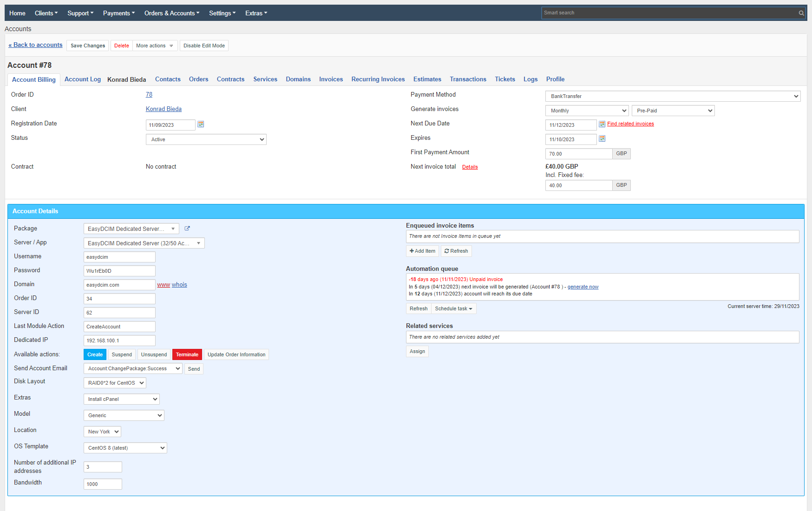Screen dimensions: 812x511
Task: Open the Tickets tab
Action: pyautogui.click(x=505, y=79)
